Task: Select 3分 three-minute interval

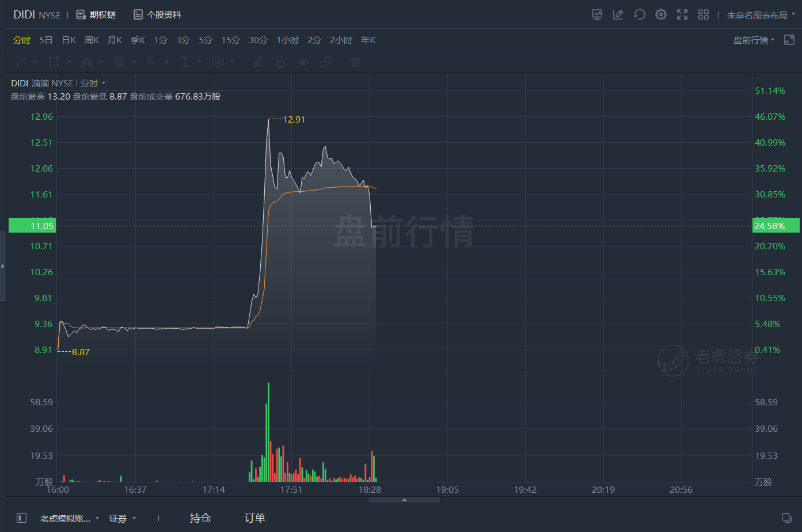Action: pyautogui.click(x=183, y=40)
